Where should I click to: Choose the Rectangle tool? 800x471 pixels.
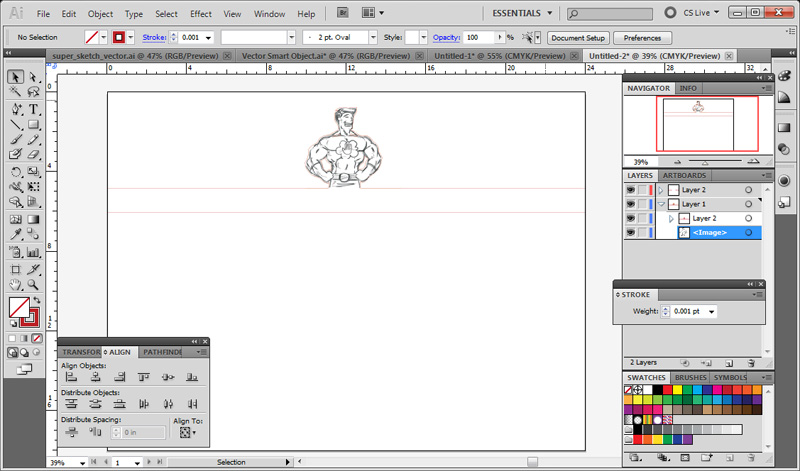(x=33, y=125)
